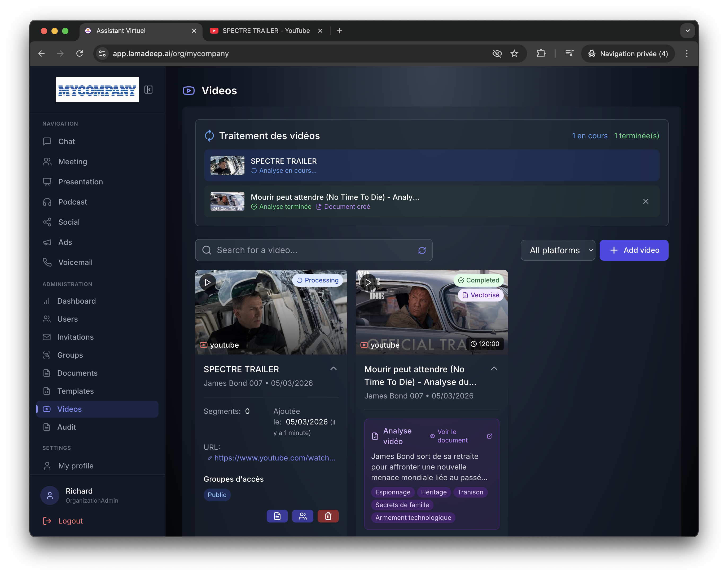Image resolution: width=728 pixels, height=576 pixels.
Task: Select the Podcast navigation icon
Action: (47, 202)
